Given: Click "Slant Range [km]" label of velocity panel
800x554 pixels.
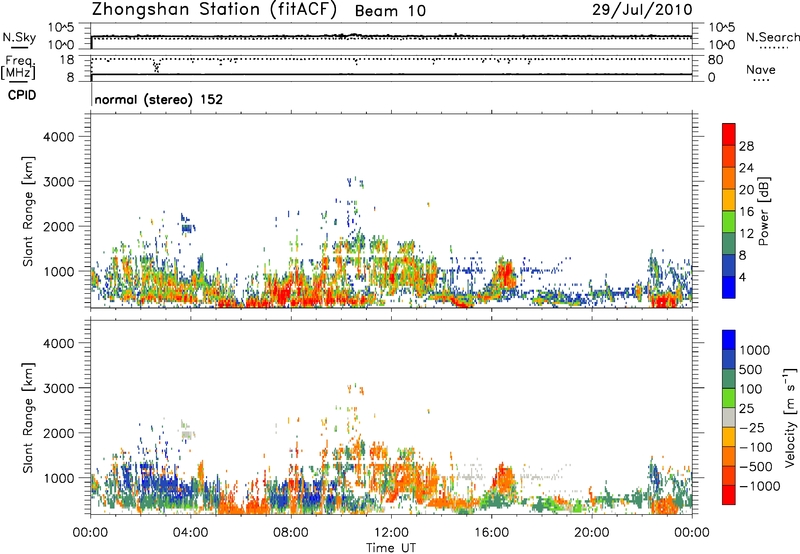Looking at the screenshot, I should (x=29, y=418).
